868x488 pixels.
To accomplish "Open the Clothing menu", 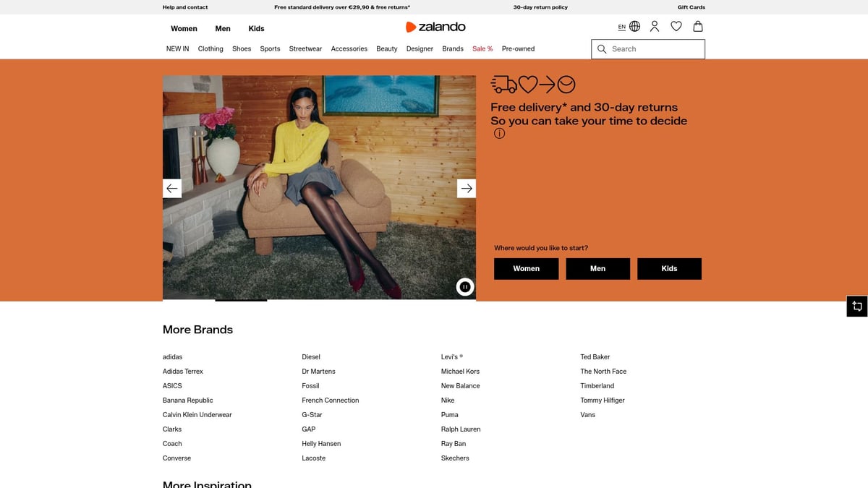I will [x=210, y=49].
